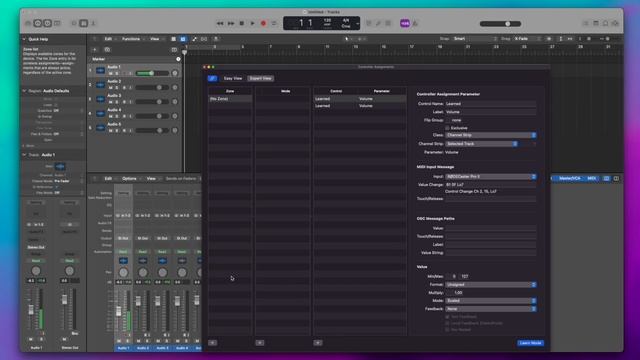Click the grid view icon in Tracks toolbar
This screenshot has width=640, height=360.
pyautogui.click(x=173, y=39)
